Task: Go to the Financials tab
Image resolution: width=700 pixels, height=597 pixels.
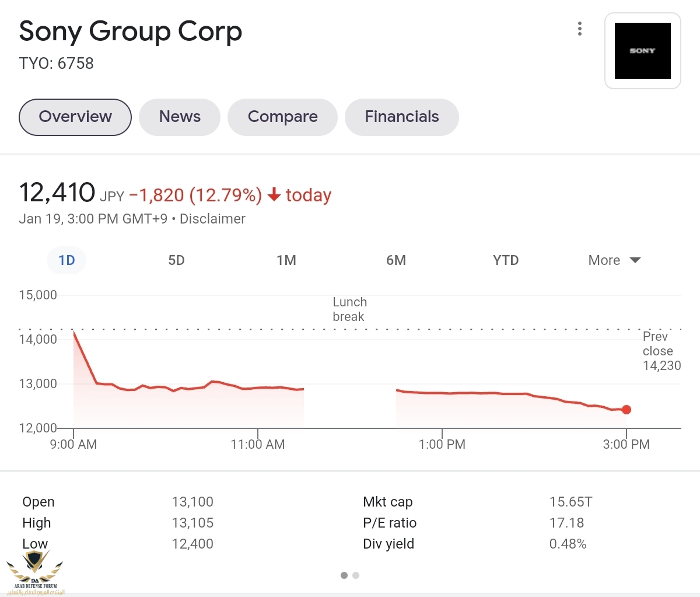Action: coord(402,117)
